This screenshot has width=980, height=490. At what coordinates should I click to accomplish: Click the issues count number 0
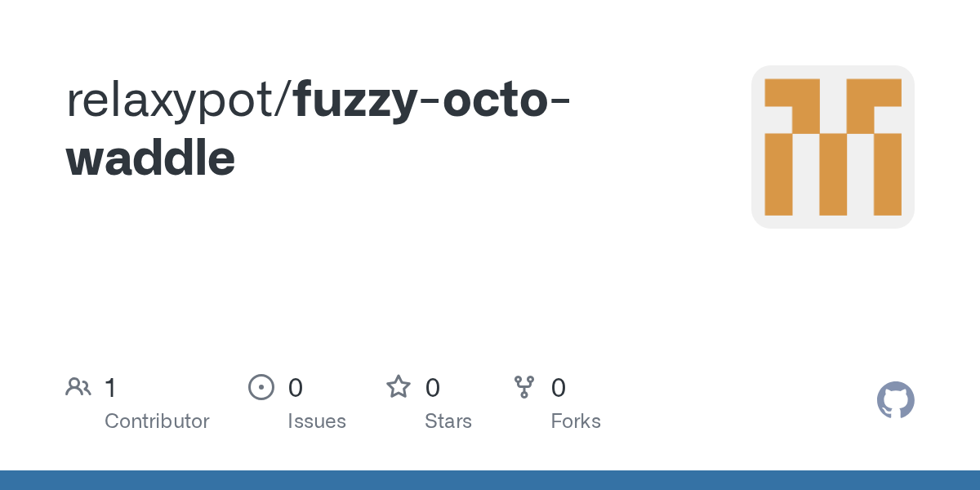tap(296, 388)
